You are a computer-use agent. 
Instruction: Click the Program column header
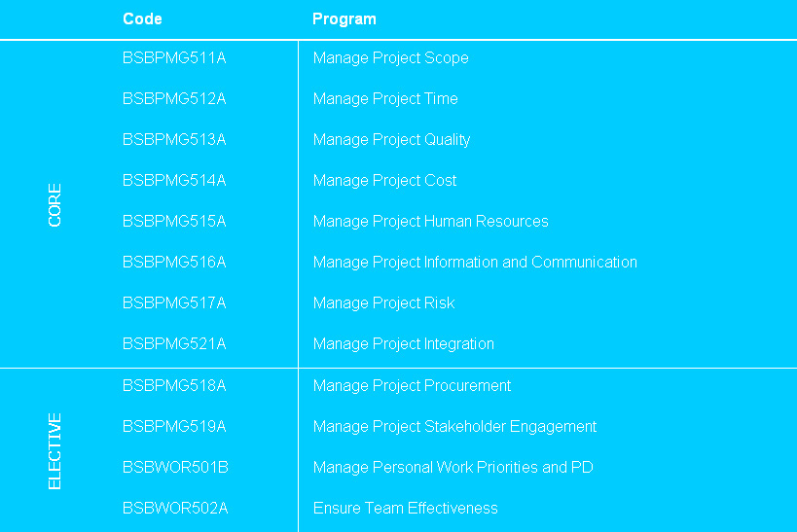(x=344, y=19)
